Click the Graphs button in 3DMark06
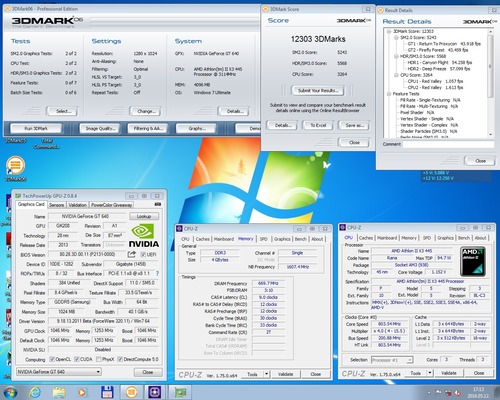500x400 pixels. point(196,128)
